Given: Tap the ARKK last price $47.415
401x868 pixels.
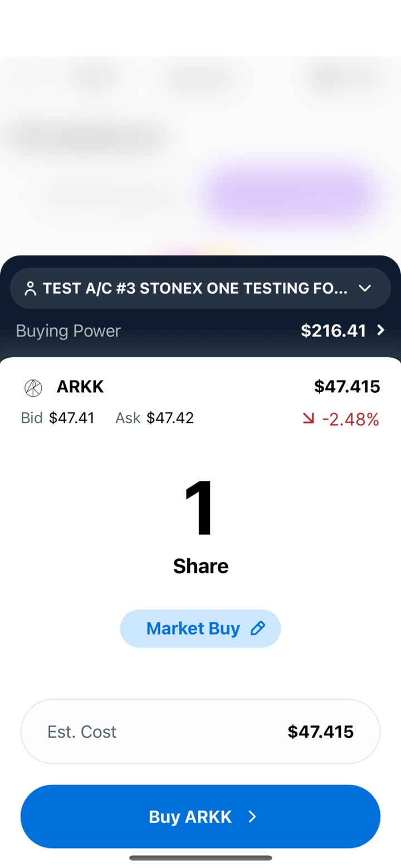Looking at the screenshot, I should coord(347,387).
